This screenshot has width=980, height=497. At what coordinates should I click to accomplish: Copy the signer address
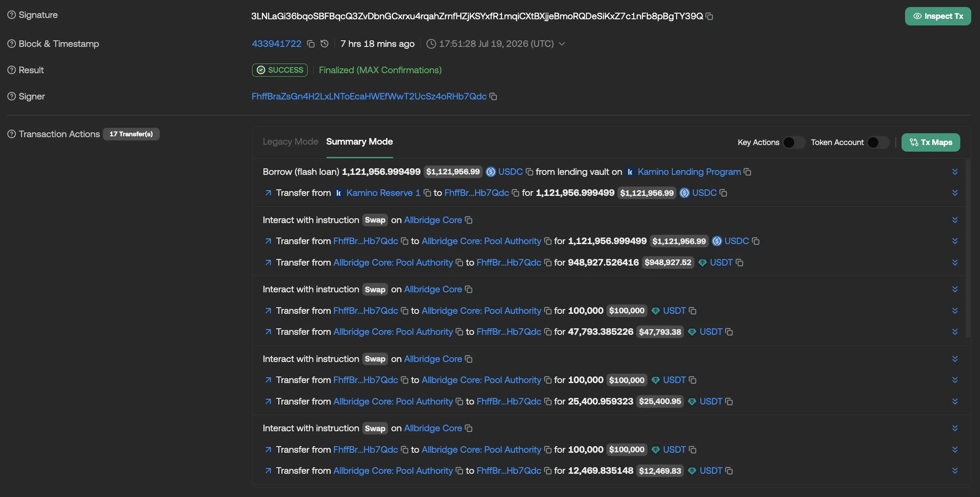coord(493,96)
